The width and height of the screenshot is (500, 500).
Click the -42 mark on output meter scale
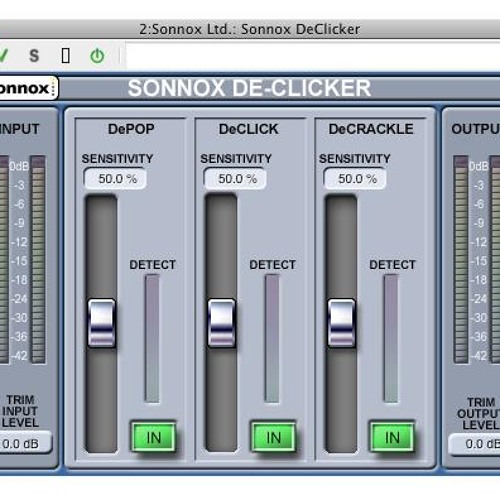[x=479, y=356]
